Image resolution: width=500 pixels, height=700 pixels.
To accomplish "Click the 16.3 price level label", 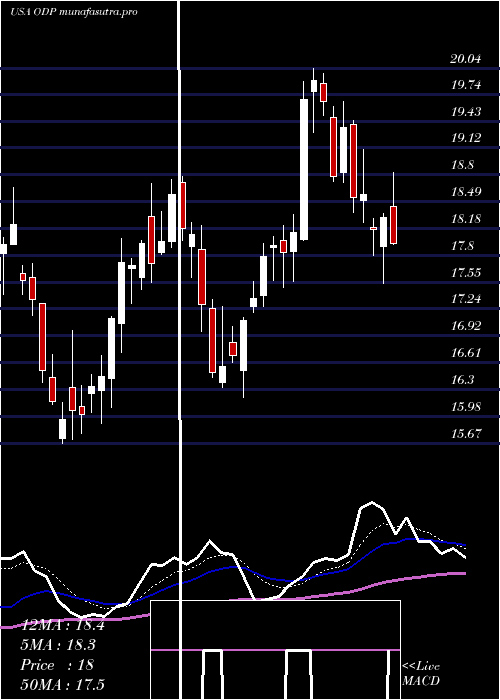I will (x=462, y=380).
